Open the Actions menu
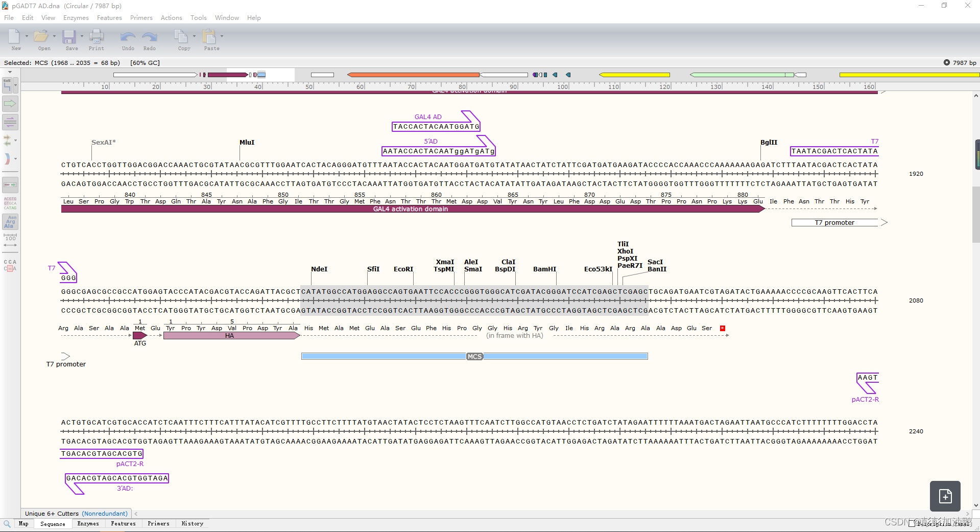 coord(172,17)
